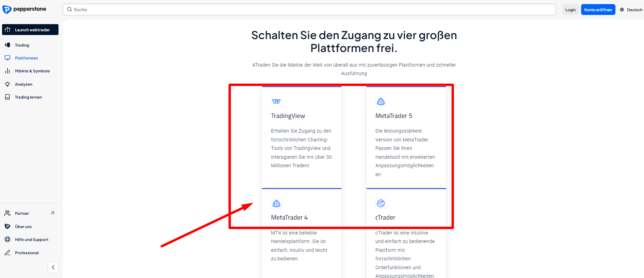Screen dimensions: 644x278
Task: Open the MetaTrader 5 card title
Action: tap(394, 116)
